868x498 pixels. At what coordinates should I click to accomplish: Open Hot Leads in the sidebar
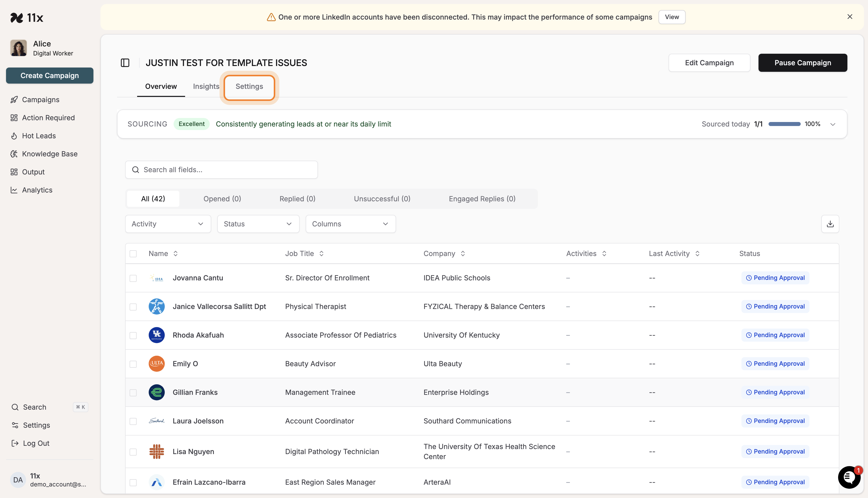(x=39, y=136)
